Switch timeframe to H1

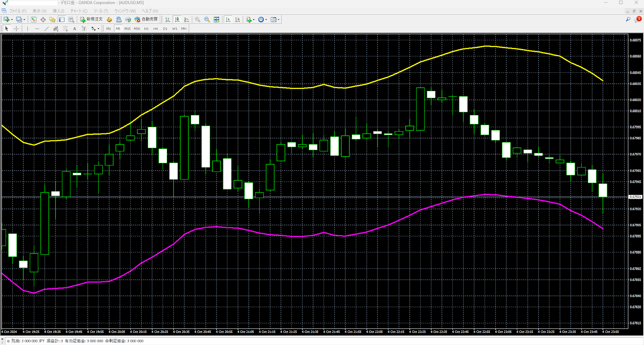pos(146,29)
